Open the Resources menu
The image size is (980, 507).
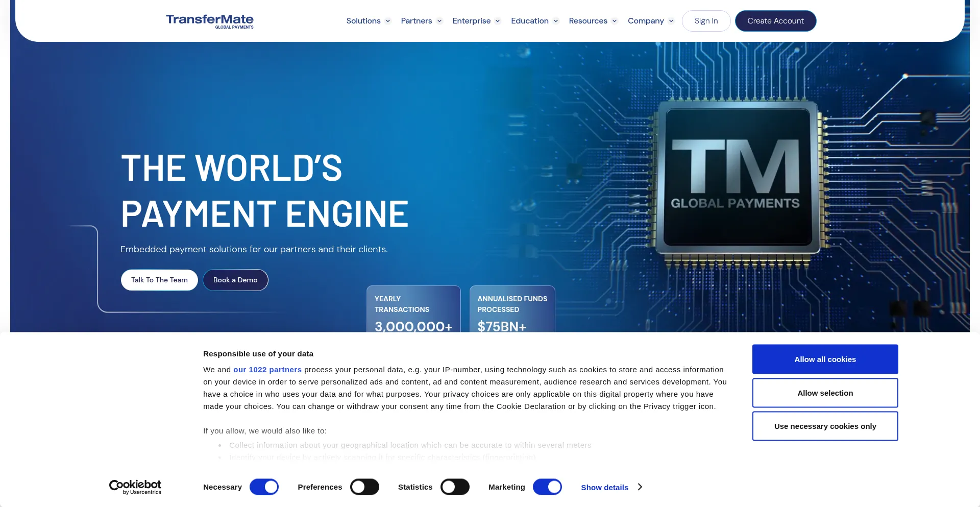point(588,21)
